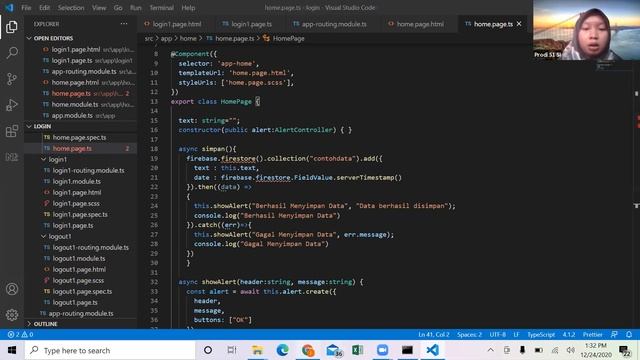Open Run and Debug view

click(x=12, y=105)
